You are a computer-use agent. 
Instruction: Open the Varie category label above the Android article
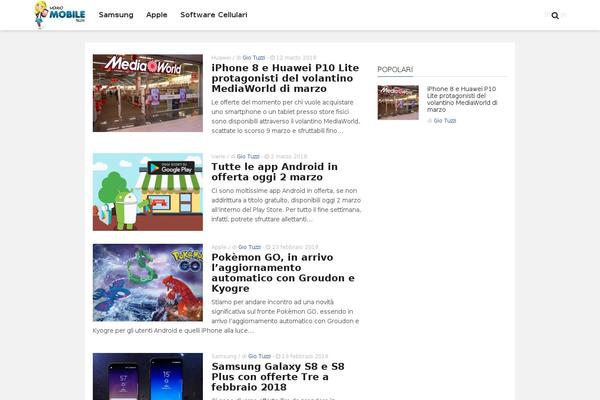point(218,157)
